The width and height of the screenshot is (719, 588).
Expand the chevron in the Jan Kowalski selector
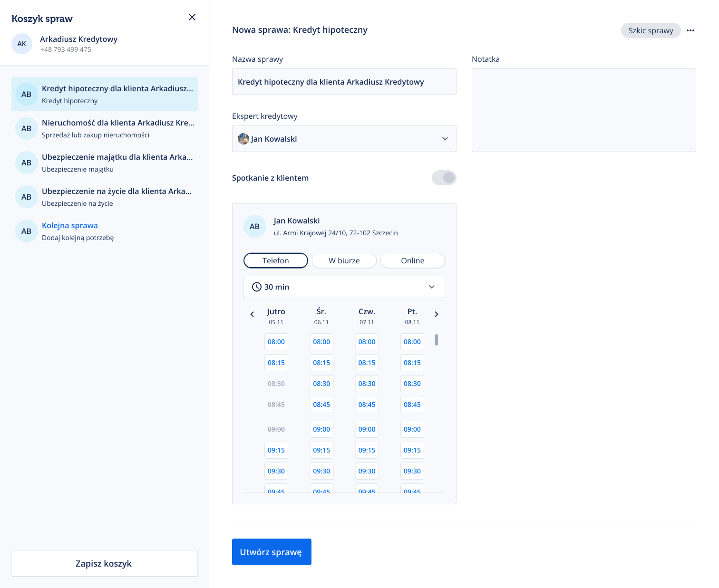(445, 139)
